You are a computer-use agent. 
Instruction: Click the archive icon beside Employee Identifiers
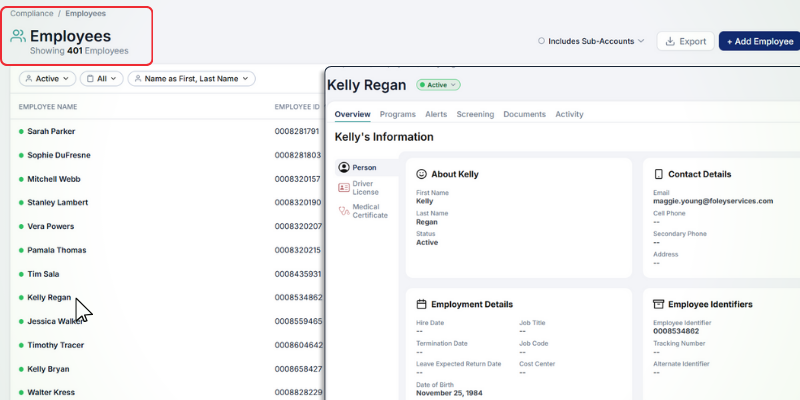click(658, 304)
